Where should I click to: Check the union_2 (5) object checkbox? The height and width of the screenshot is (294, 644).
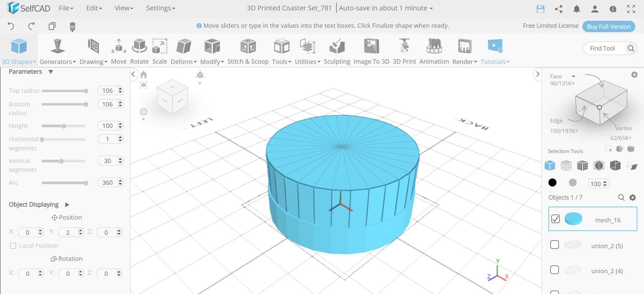[554, 245]
